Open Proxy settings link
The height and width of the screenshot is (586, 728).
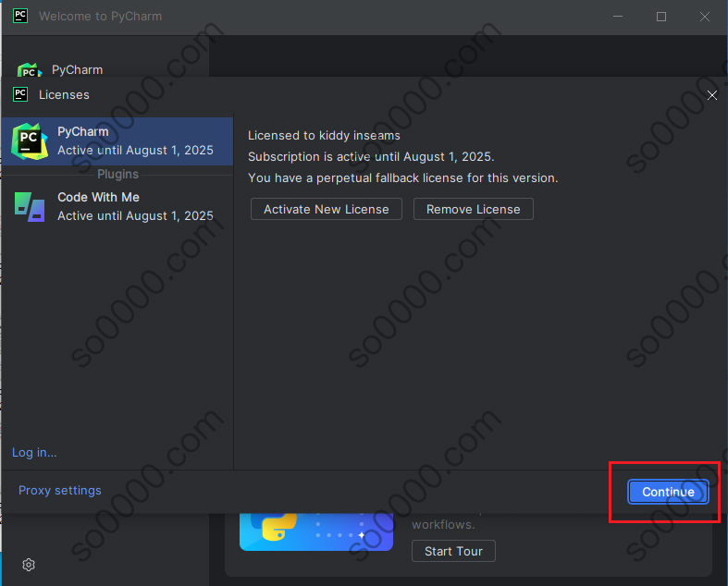point(60,491)
